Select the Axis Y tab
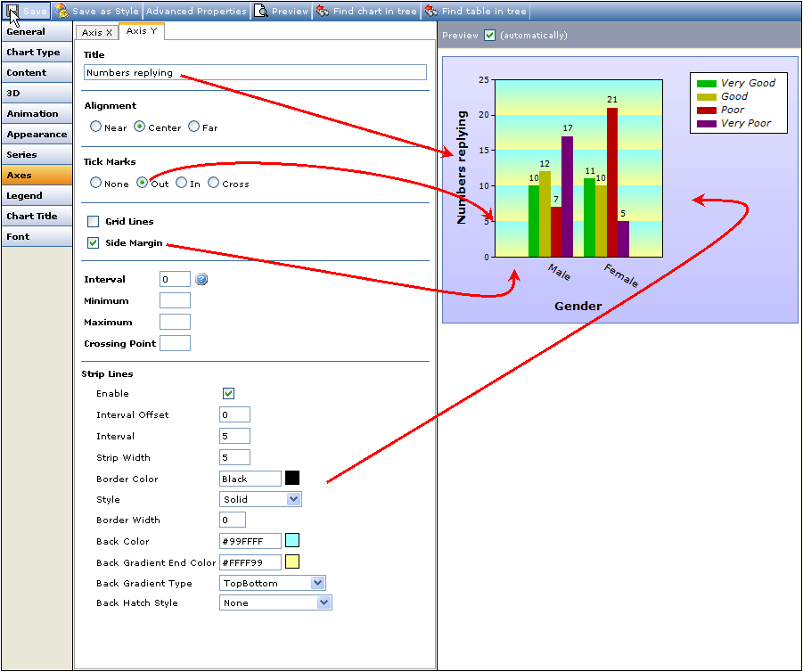Viewport: 803px width, 672px height. click(x=142, y=30)
